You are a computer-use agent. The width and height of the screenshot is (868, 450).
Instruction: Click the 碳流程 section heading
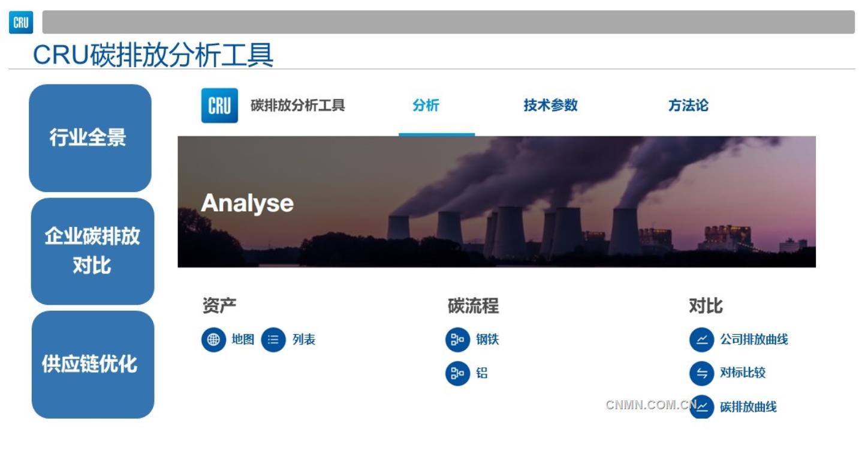pyautogui.click(x=473, y=305)
